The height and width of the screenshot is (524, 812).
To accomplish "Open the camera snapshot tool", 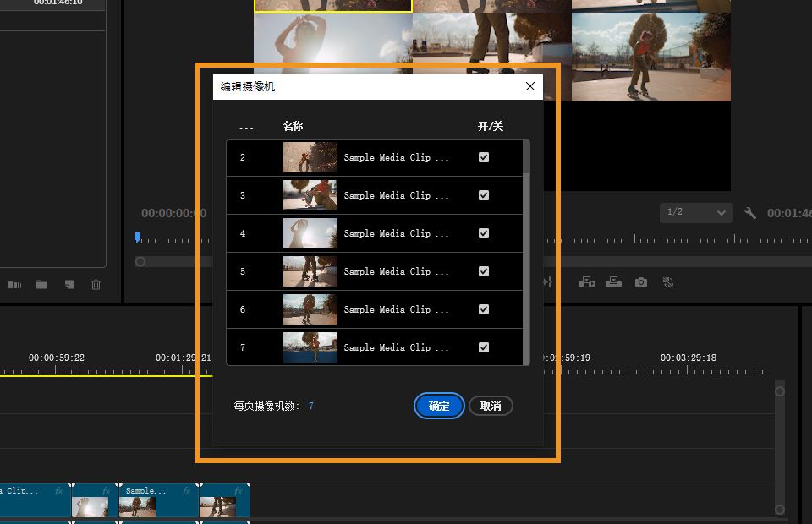I will point(640,281).
